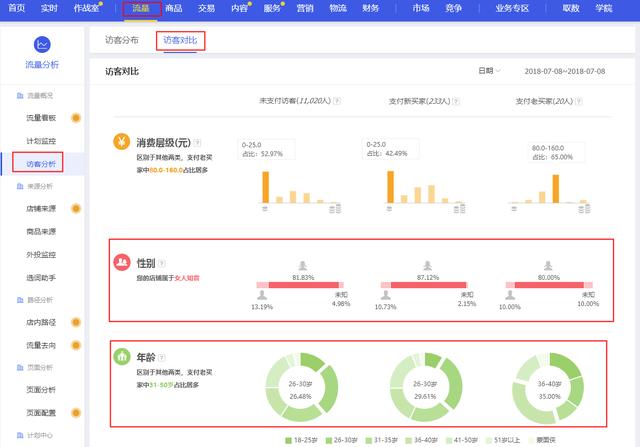The width and height of the screenshot is (640, 447).
Task: Open the 物流 menu item
Action: click(338, 8)
